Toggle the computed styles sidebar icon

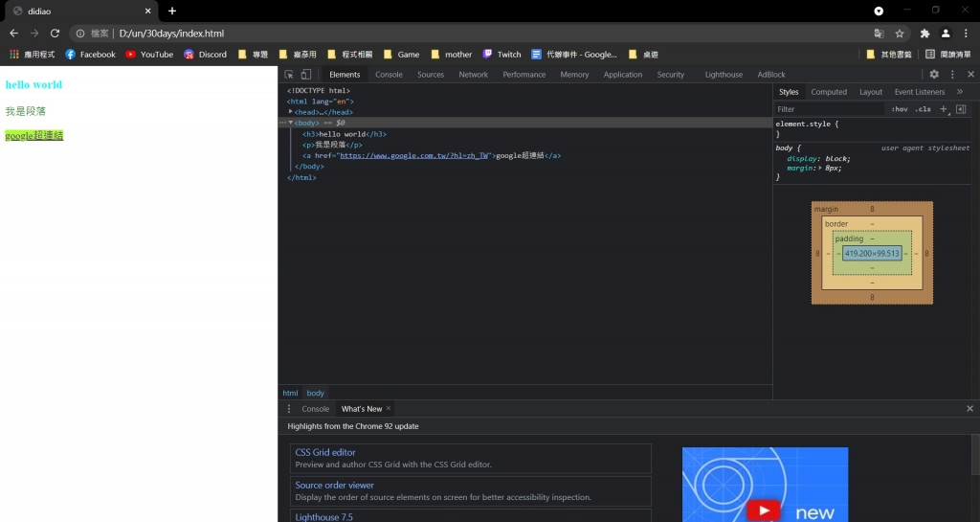click(961, 109)
